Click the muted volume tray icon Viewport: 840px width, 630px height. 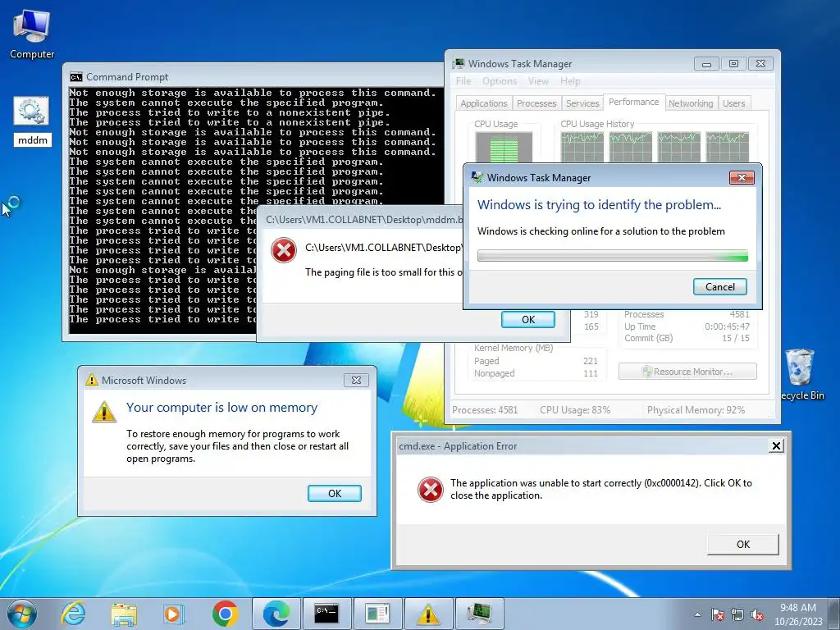click(757, 614)
